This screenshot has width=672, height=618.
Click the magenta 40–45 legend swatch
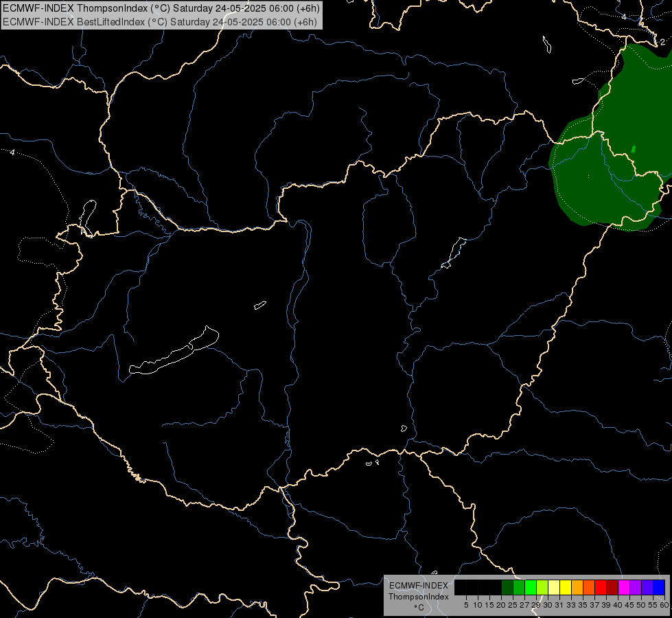click(x=624, y=587)
